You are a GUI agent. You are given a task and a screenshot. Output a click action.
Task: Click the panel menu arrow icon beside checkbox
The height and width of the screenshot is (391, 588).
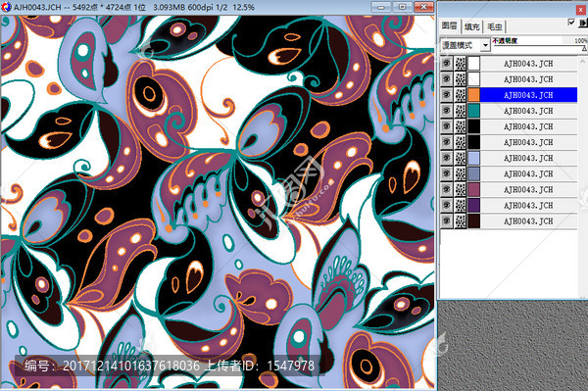(583, 24)
